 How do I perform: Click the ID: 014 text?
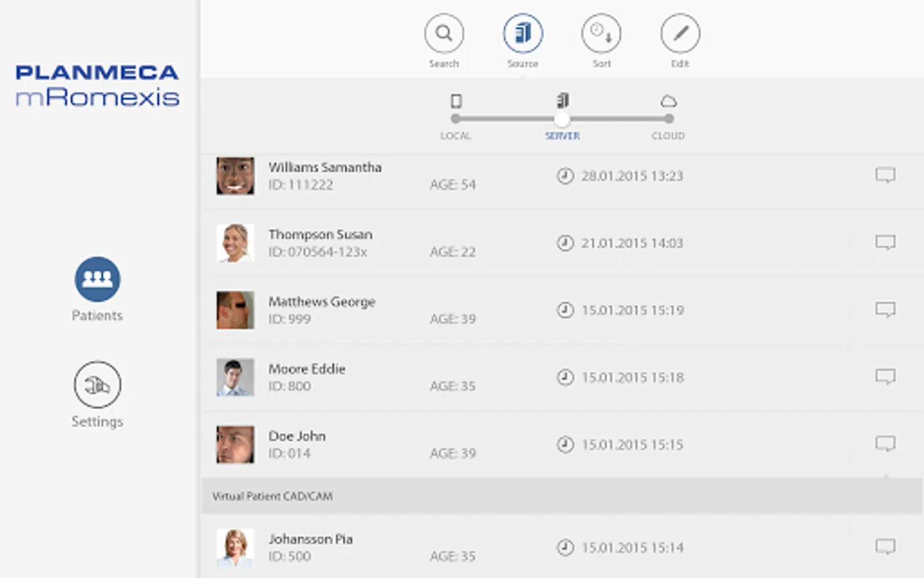tap(289, 453)
